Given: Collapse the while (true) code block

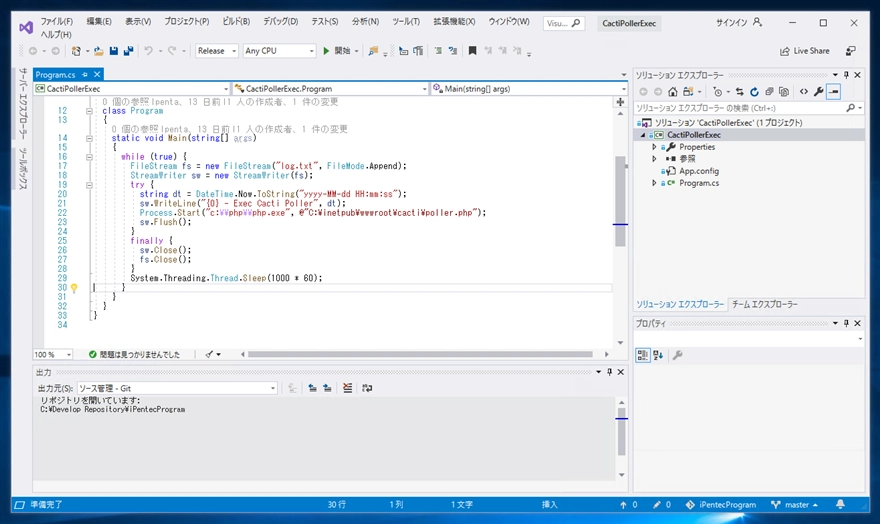Looking at the screenshot, I should tap(89, 157).
